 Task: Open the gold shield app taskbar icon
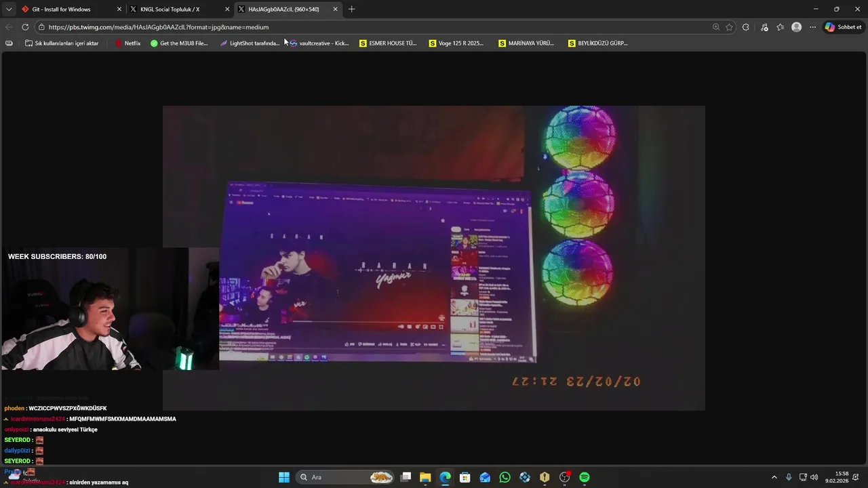click(545, 477)
